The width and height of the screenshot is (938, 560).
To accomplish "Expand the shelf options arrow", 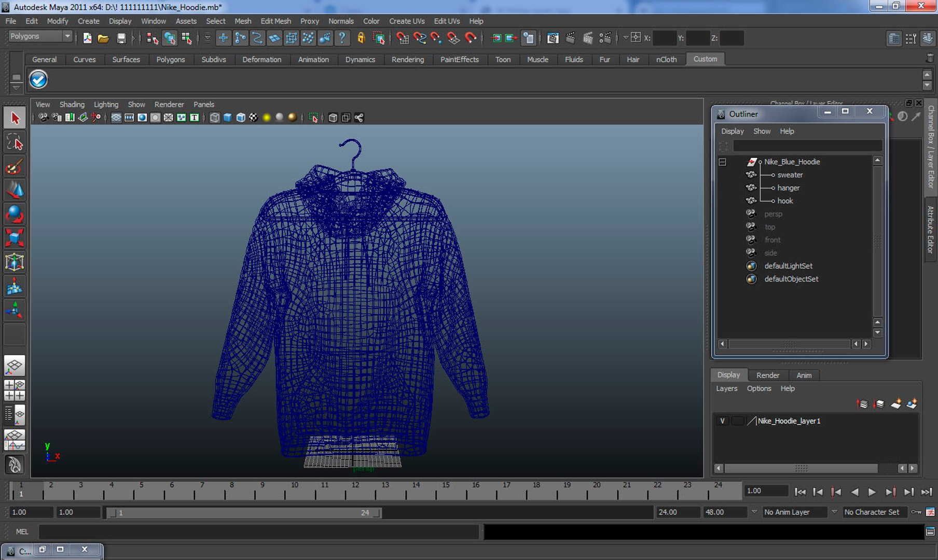I will [x=16, y=88].
